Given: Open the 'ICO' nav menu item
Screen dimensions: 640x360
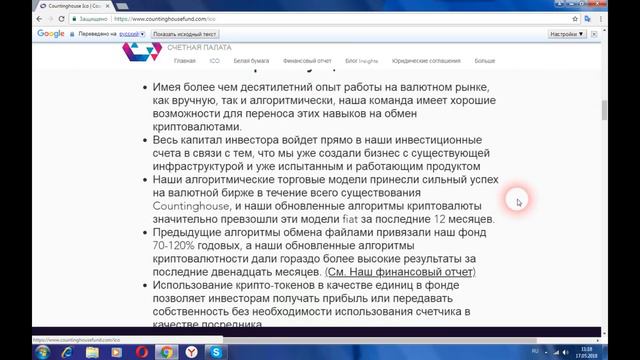Looking at the screenshot, I should [x=214, y=61].
